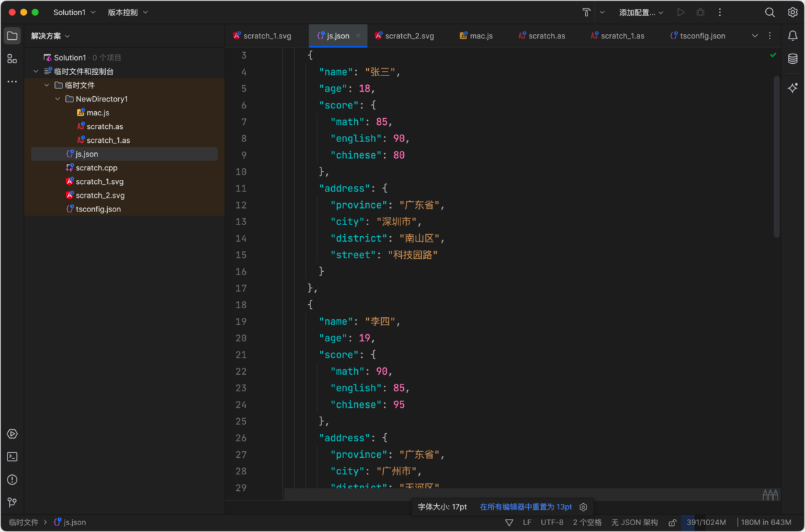Switch to the scratch_1.as tab
805x532 pixels.
point(617,36)
